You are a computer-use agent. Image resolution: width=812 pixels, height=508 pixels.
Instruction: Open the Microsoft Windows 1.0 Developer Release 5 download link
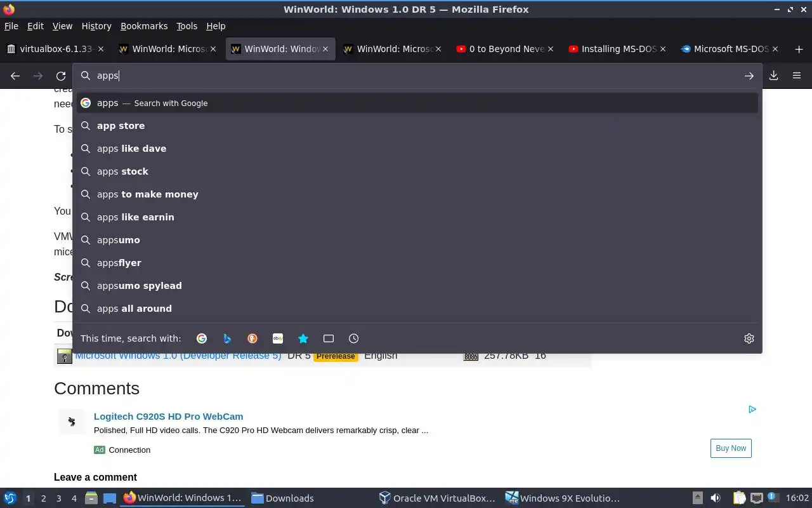(178, 357)
